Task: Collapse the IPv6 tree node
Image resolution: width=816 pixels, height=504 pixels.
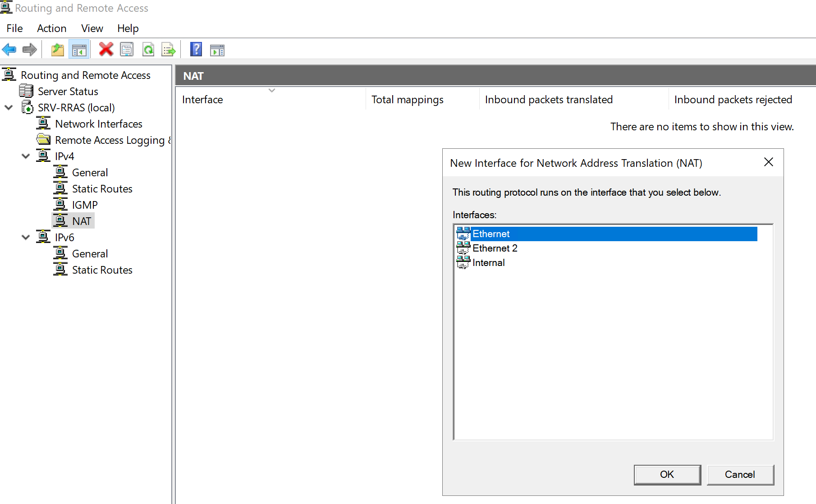Action: click(26, 238)
